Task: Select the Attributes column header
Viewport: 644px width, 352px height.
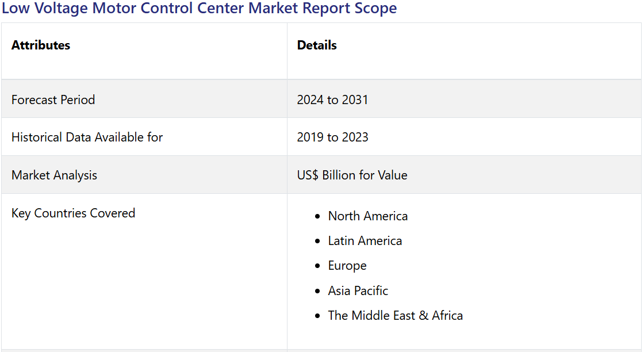Action: (41, 45)
